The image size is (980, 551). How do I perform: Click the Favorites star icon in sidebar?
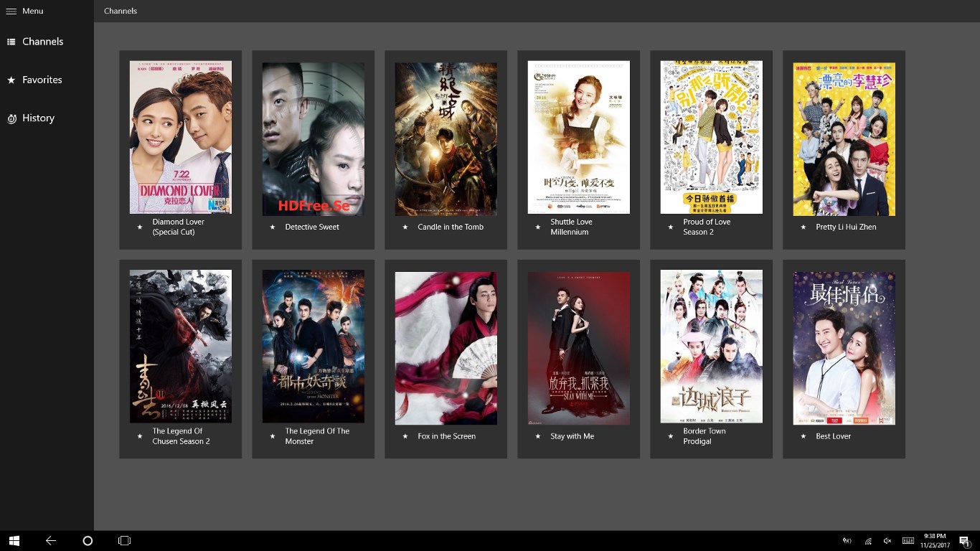tap(11, 80)
